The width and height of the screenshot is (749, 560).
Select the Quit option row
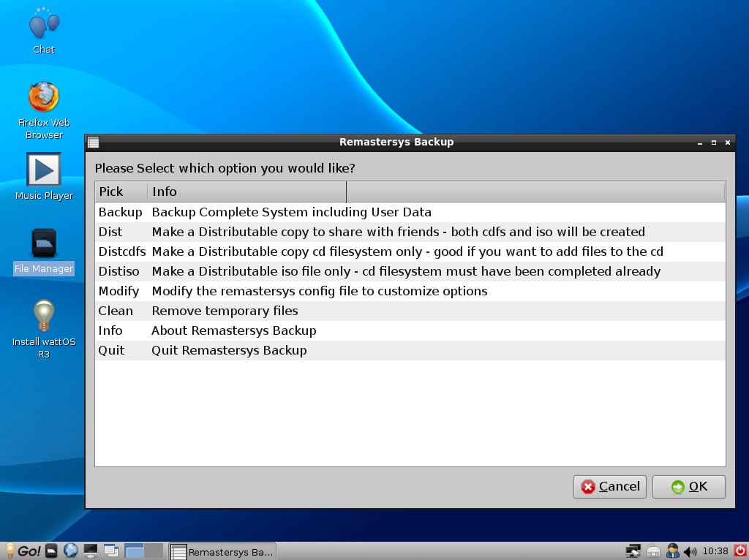[x=410, y=350]
